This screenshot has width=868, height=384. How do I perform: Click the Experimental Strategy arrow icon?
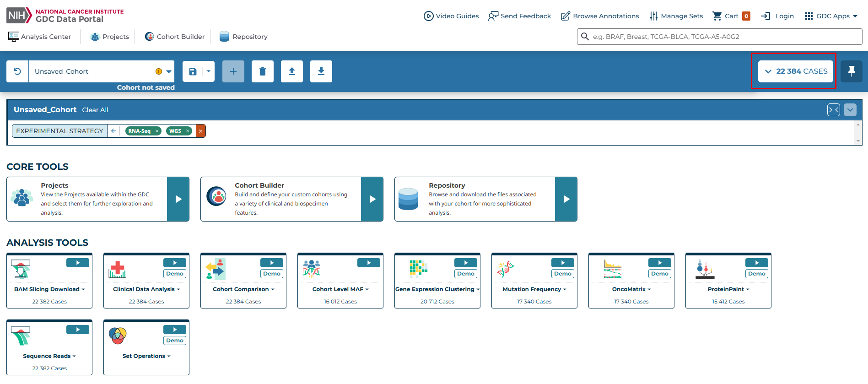(113, 131)
